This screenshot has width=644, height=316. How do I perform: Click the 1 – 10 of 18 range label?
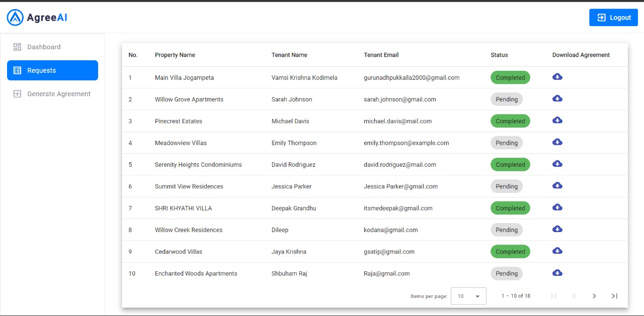(516, 296)
